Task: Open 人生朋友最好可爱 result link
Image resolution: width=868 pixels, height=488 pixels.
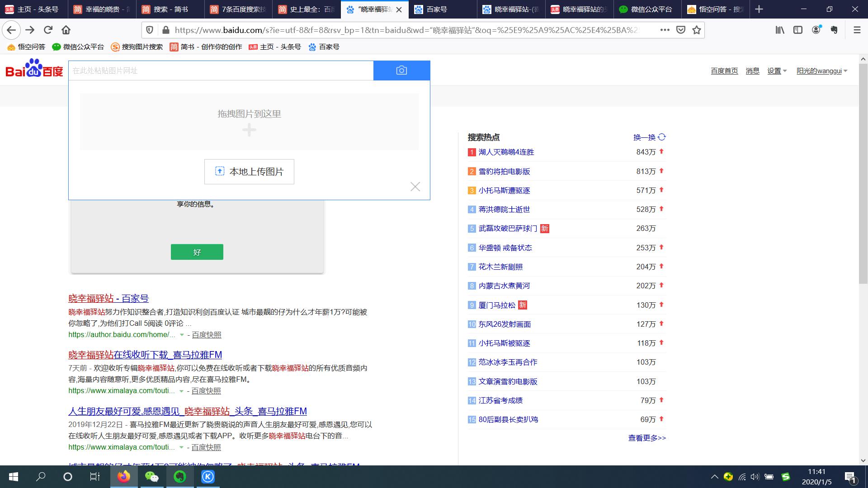Action: pyautogui.click(x=188, y=411)
